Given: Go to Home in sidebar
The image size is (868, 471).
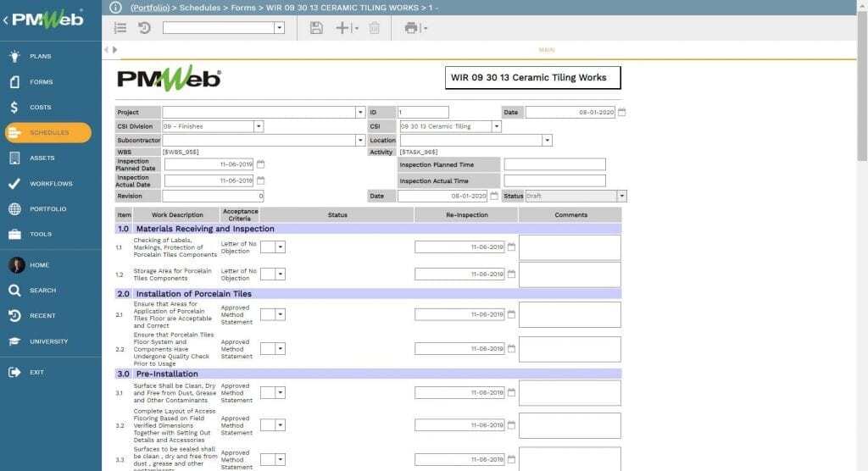Looking at the screenshot, I should pyautogui.click(x=39, y=265).
